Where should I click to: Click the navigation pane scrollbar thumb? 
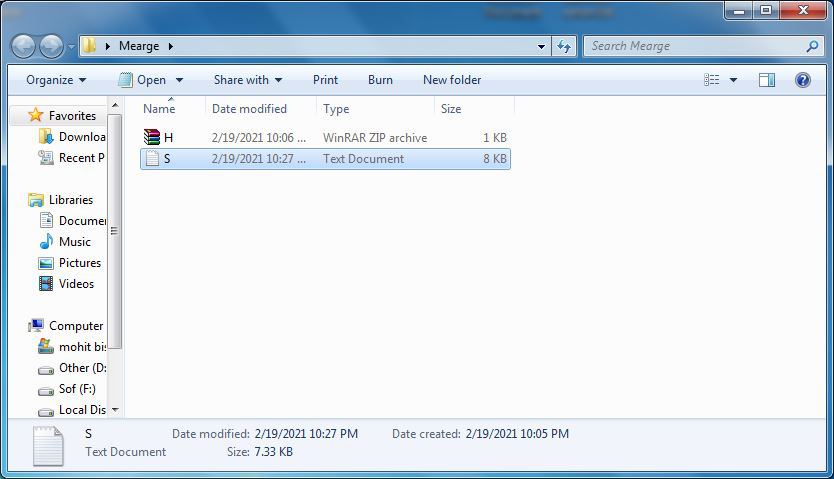(115, 231)
